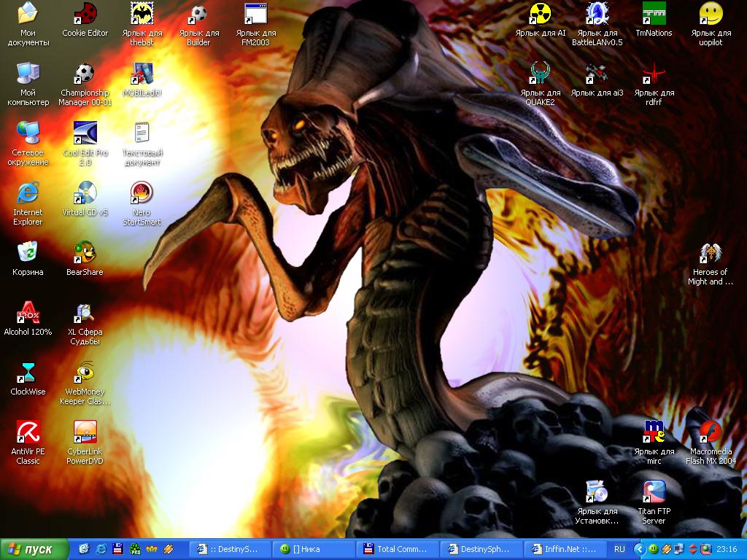Select the WebMoney Keeper Classic icon

click(85, 384)
